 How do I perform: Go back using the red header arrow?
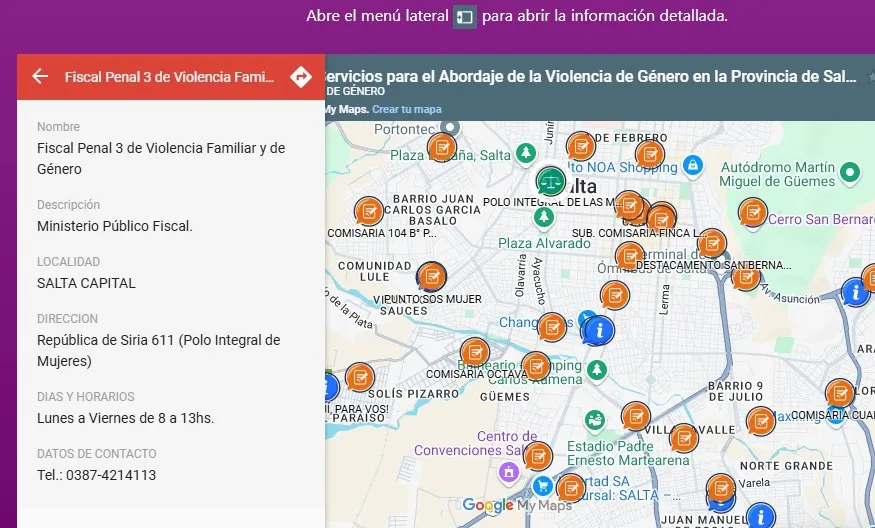pyautogui.click(x=40, y=76)
